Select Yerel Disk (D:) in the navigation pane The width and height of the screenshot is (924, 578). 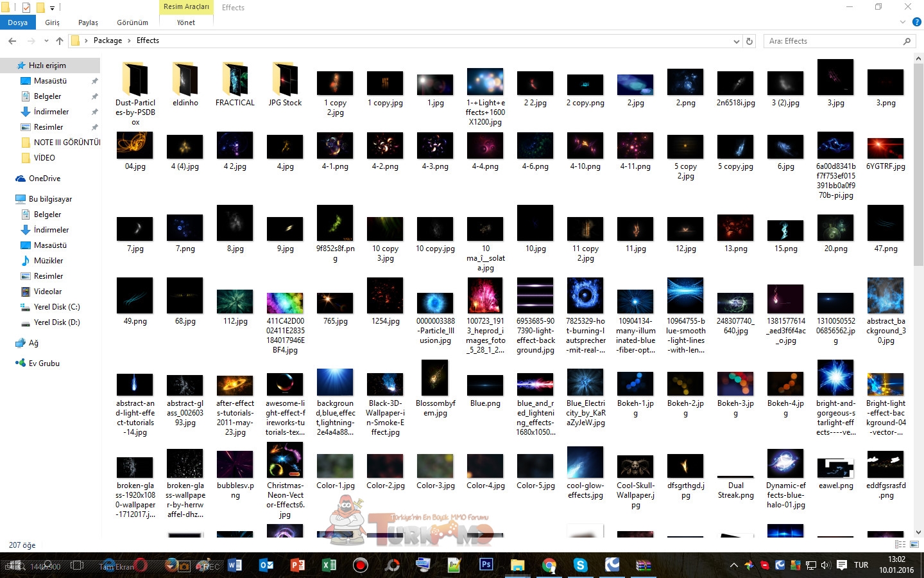(56, 322)
